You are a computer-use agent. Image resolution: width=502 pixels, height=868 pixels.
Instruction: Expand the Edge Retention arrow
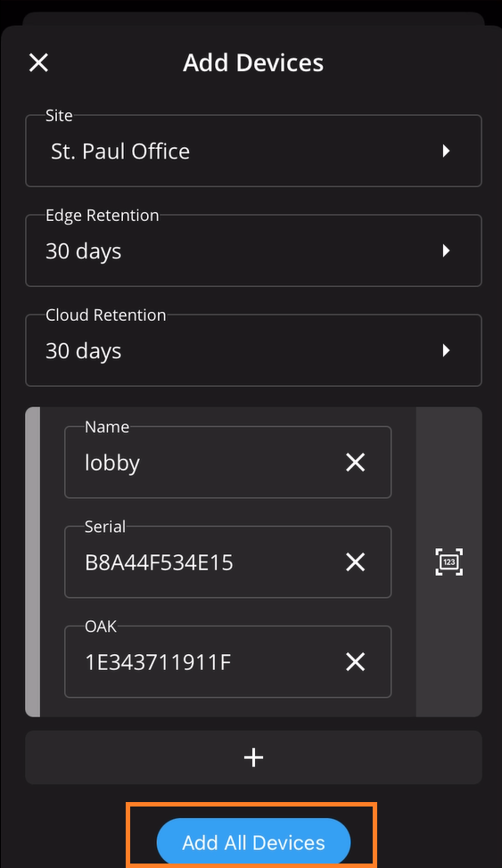point(446,250)
